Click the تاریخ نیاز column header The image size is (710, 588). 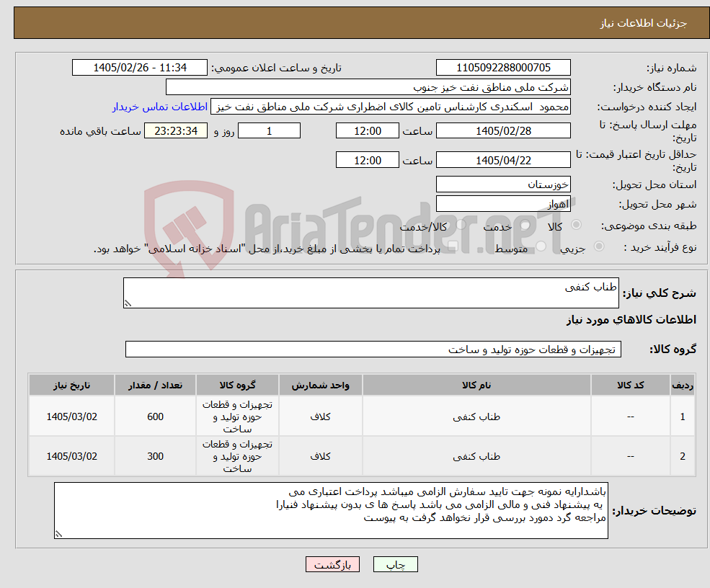(71, 386)
